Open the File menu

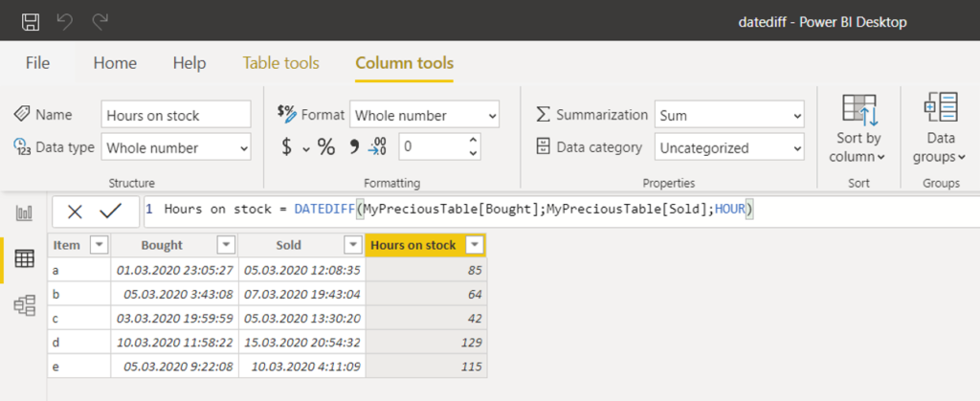(37, 63)
